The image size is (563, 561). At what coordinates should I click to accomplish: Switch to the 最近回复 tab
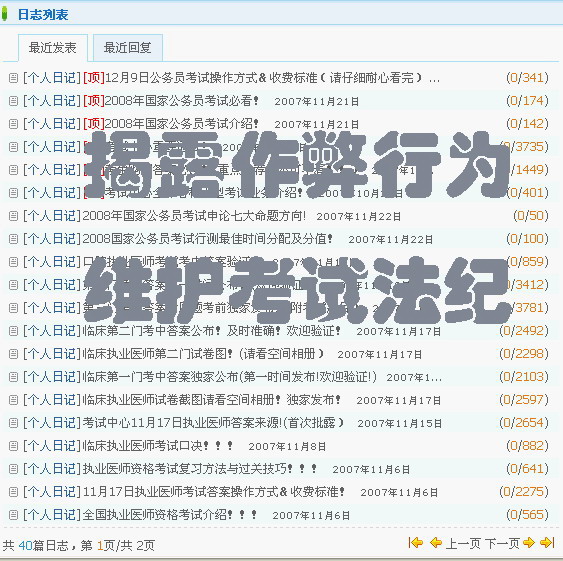tap(128, 48)
